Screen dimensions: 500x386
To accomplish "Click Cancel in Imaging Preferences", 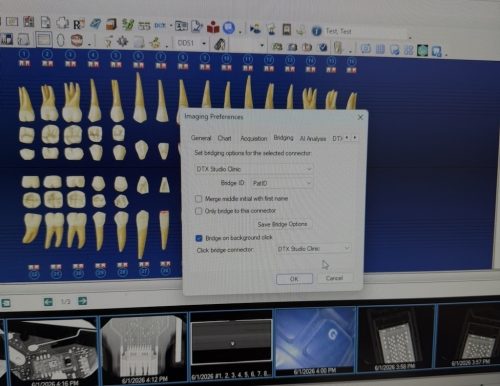I will point(334,278).
